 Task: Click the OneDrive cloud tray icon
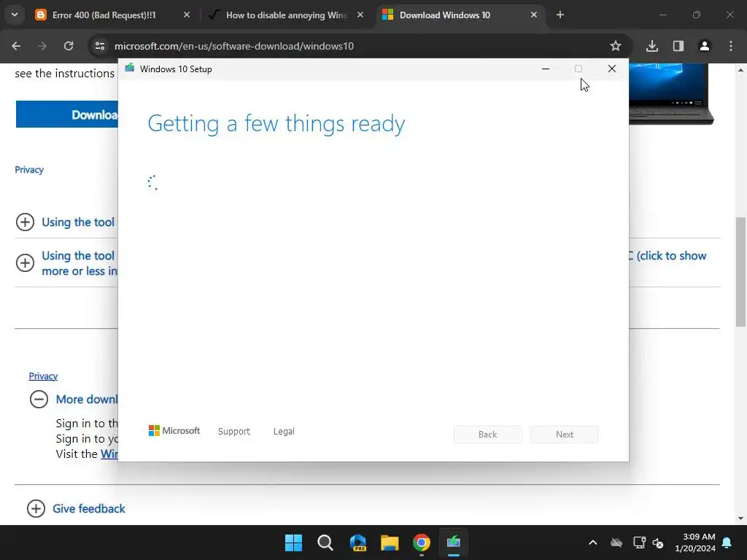[616, 542]
